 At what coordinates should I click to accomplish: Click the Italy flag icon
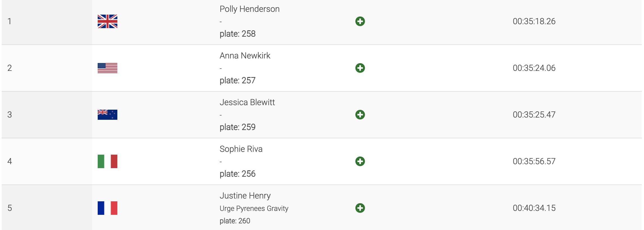(108, 161)
